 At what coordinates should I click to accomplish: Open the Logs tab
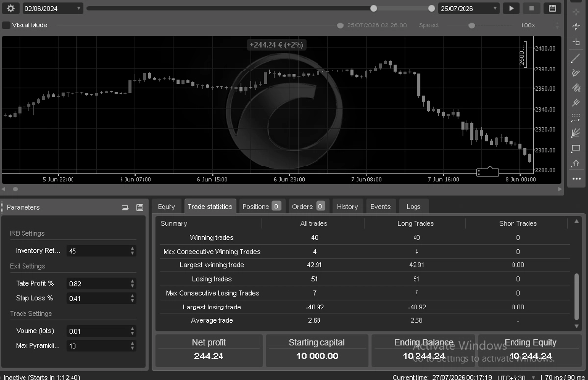pos(414,206)
